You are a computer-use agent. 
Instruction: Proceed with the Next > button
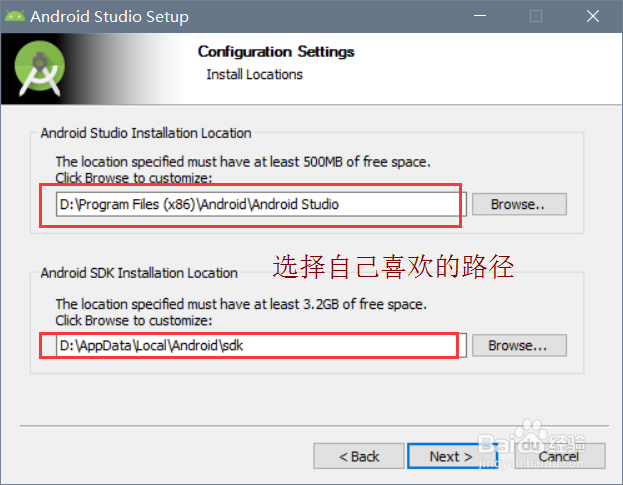451,456
